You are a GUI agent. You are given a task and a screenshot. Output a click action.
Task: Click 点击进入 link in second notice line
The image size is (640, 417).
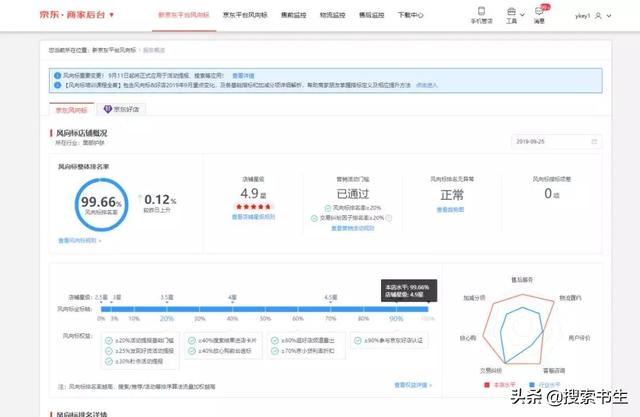[427, 85]
